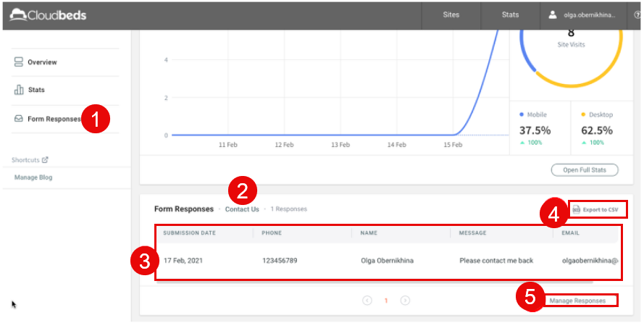
Task: Click the Export to CSV file icon
Action: (577, 210)
